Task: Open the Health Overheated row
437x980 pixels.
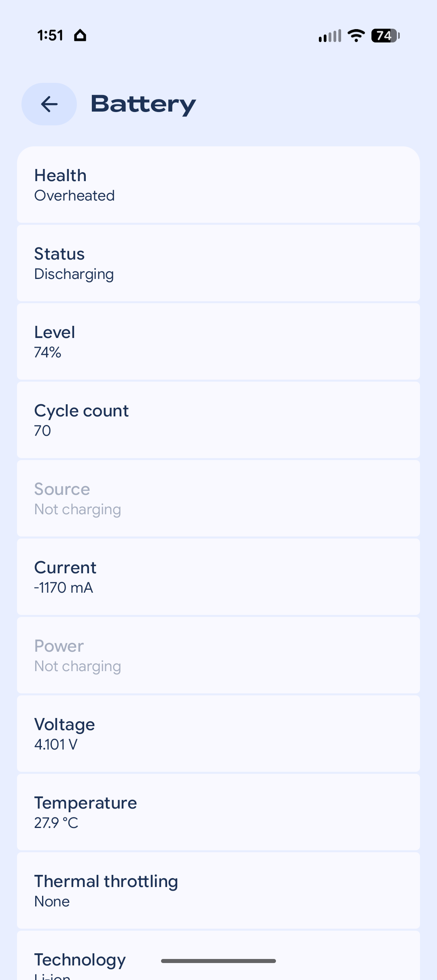Action: [x=218, y=185]
